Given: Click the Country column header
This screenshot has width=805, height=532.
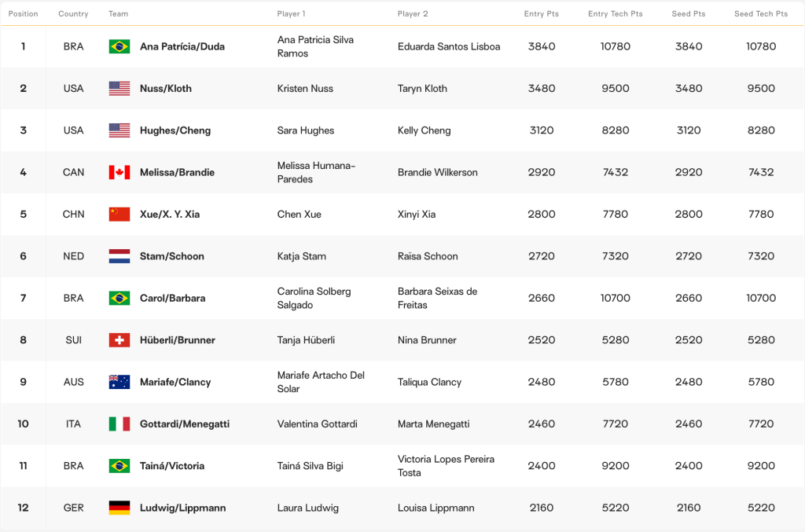Looking at the screenshot, I should (x=73, y=14).
